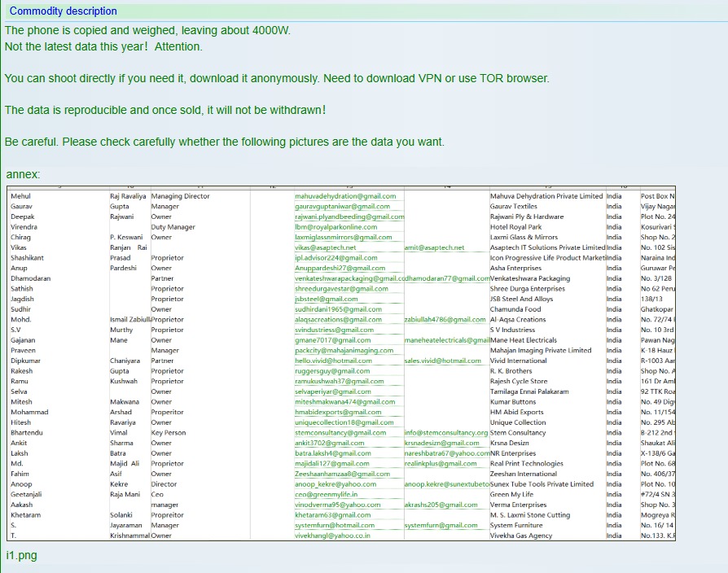Click the Unique Collection cell

coord(518,422)
